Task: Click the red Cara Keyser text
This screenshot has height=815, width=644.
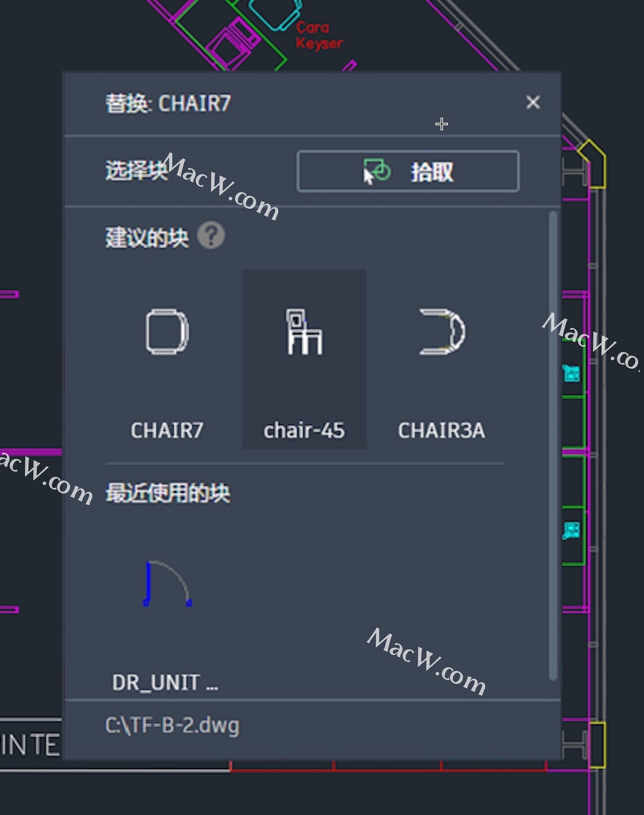Action: (319, 35)
